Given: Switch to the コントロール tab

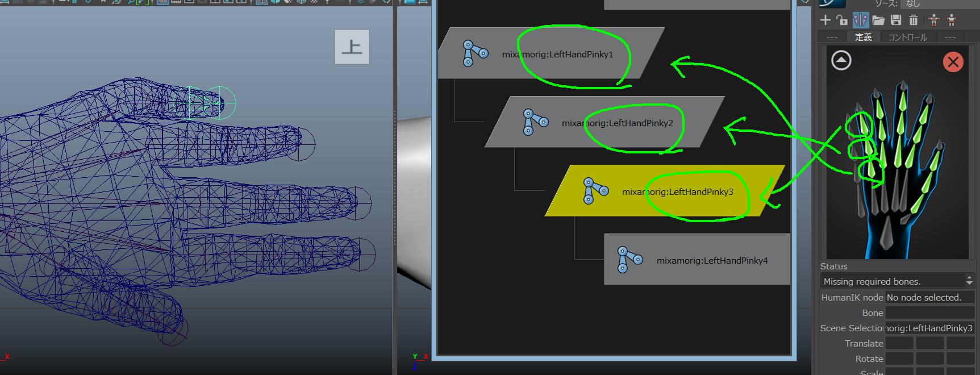Looking at the screenshot, I should (907, 37).
